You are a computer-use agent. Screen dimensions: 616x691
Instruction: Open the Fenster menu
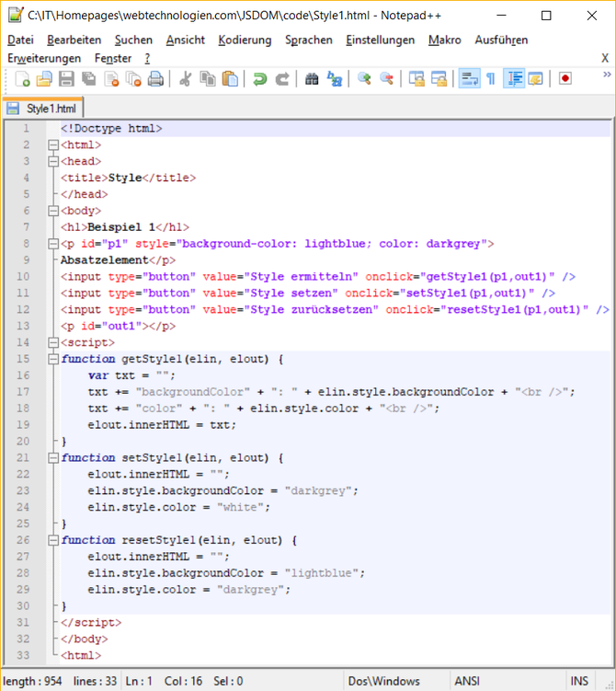[x=113, y=58]
